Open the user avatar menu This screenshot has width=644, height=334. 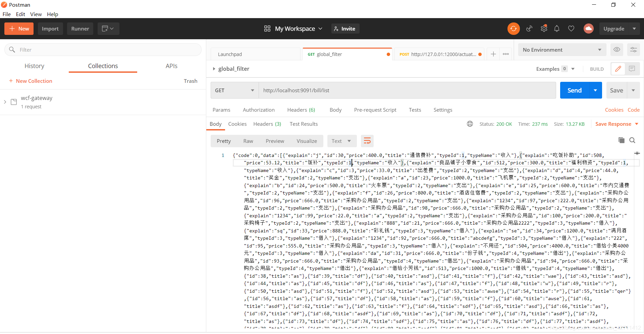pos(588,29)
